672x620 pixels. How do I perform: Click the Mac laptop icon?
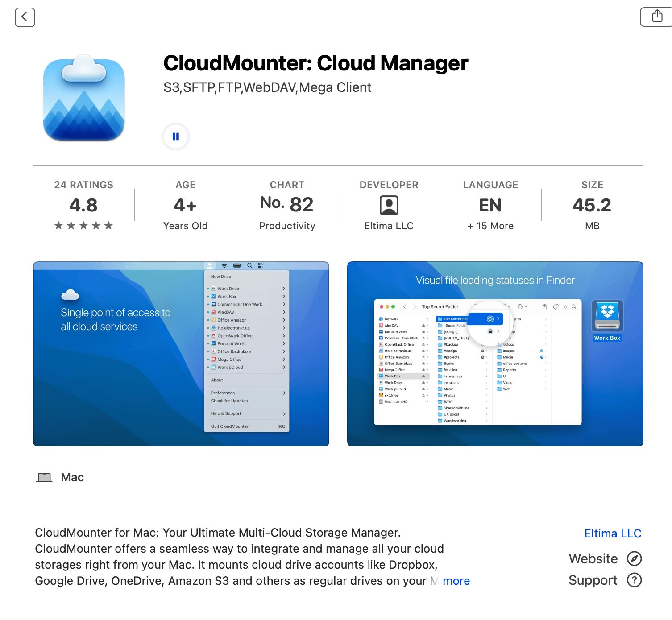tap(44, 478)
